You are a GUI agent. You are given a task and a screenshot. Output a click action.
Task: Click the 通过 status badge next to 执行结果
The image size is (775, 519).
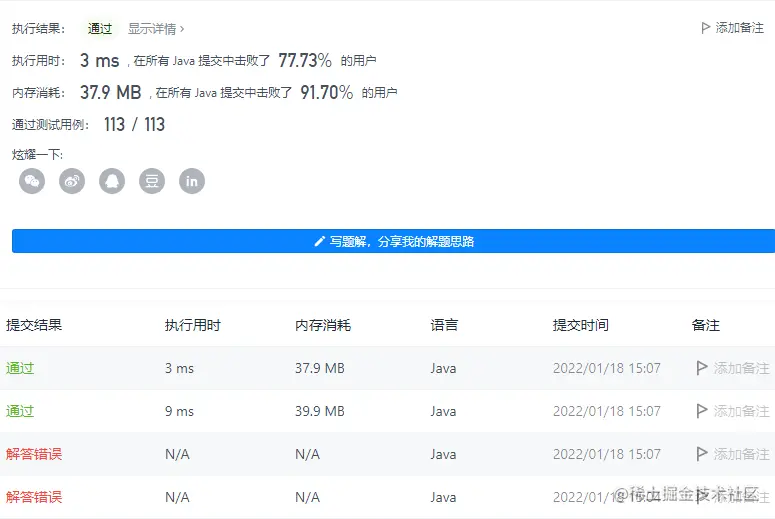coord(100,29)
